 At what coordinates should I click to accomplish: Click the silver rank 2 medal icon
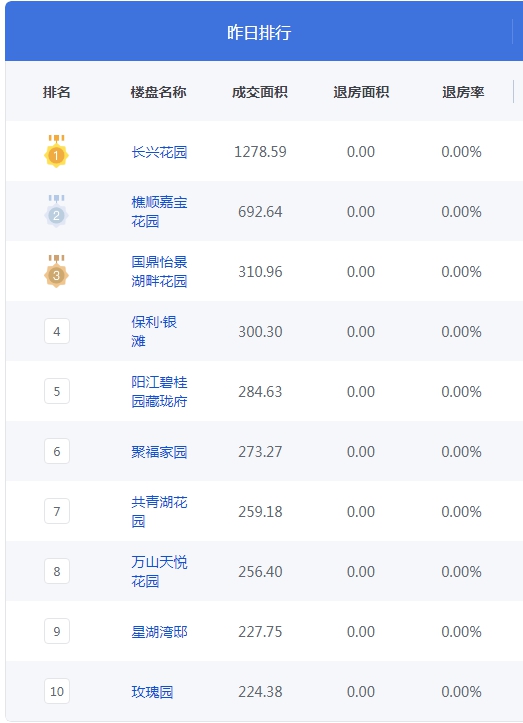tap(56, 211)
